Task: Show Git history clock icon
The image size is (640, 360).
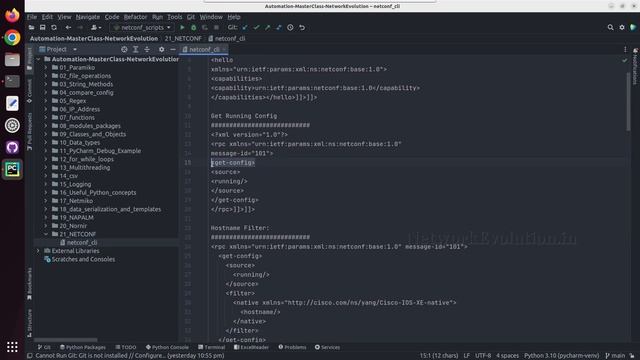Action: (x=290, y=27)
